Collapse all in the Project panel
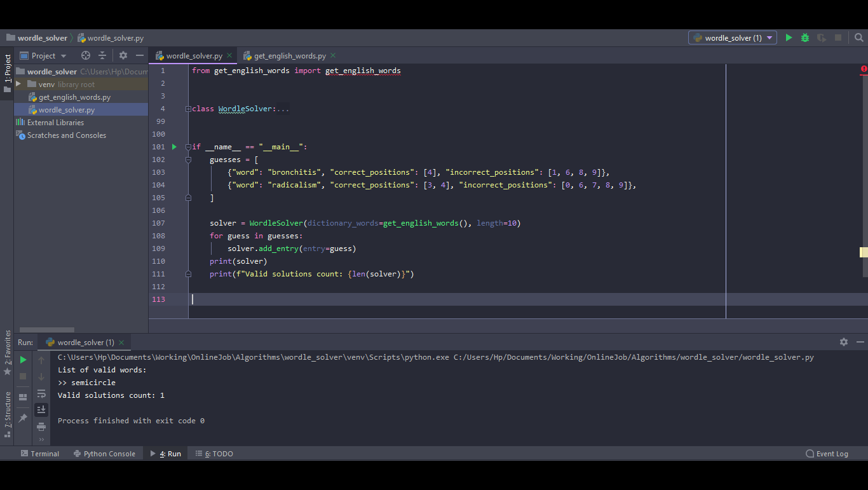Screen dimensions: 868x490 coord(102,55)
